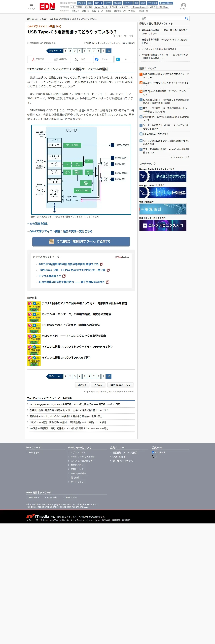Click the search magnifier icon
Image resolution: width=215 pixels, height=644 pixels.
click(x=187, y=19)
